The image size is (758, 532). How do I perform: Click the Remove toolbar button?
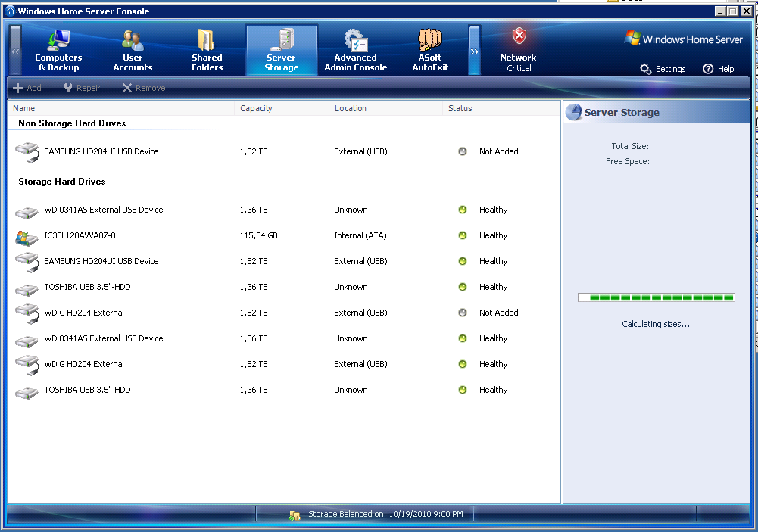[x=144, y=88]
